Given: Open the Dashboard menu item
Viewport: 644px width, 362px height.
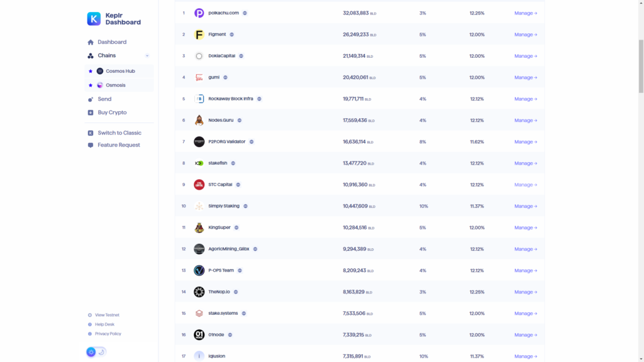Looking at the screenshot, I should point(111,42).
